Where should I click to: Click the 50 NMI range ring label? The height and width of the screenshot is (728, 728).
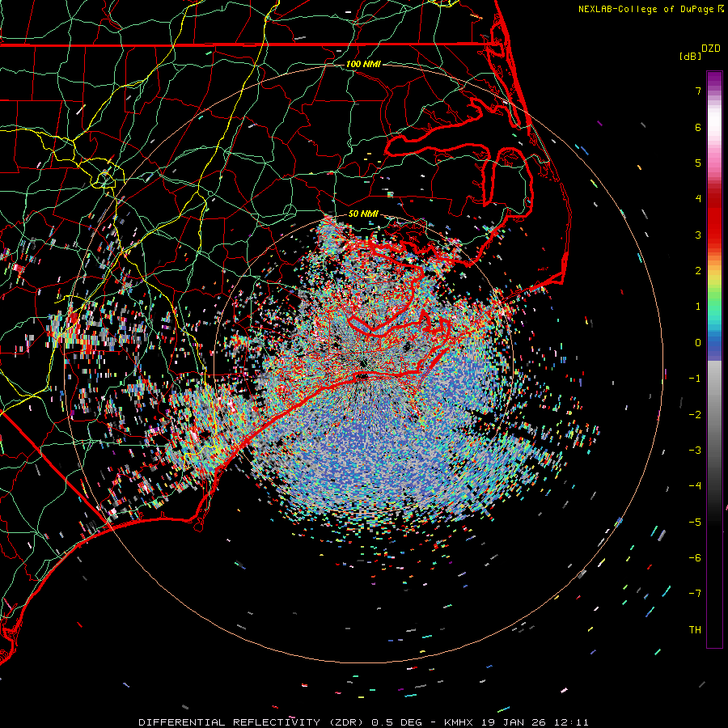(363, 214)
